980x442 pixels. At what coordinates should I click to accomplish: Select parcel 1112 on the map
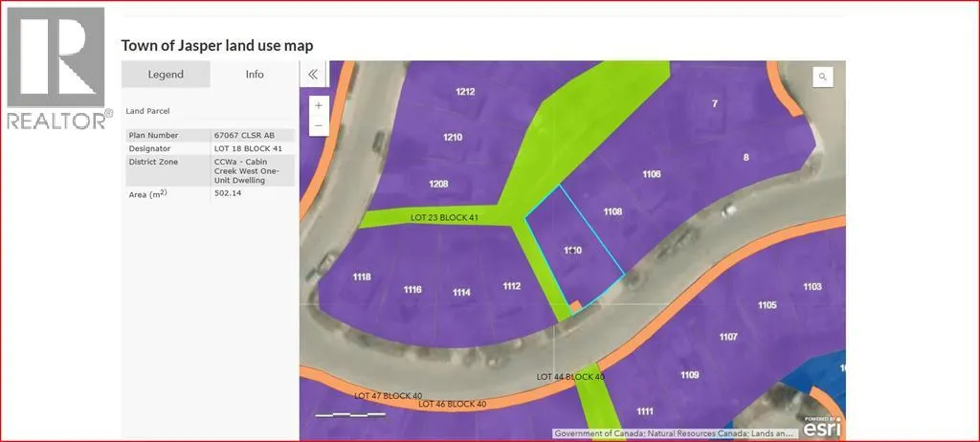point(511,286)
